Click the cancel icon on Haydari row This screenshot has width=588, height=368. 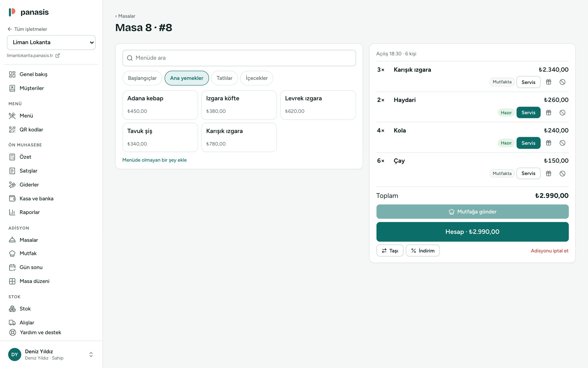(x=562, y=113)
